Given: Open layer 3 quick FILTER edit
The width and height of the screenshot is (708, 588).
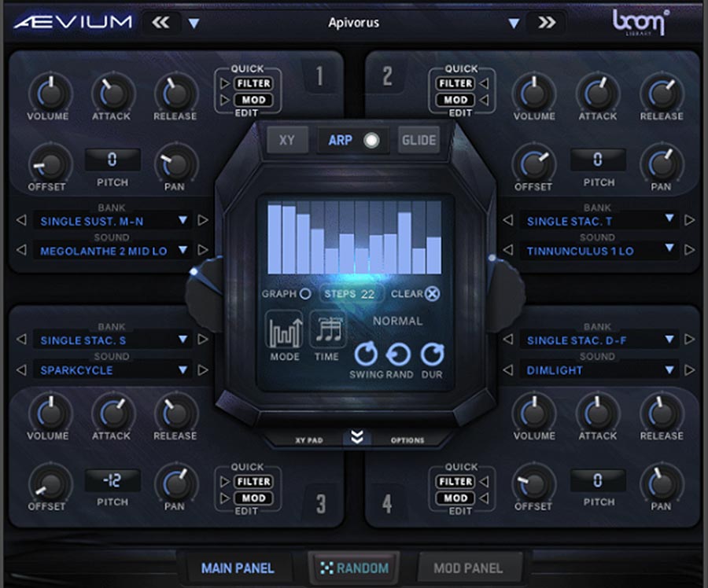Looking at the screenshot, I should click(x=254, y=482).
